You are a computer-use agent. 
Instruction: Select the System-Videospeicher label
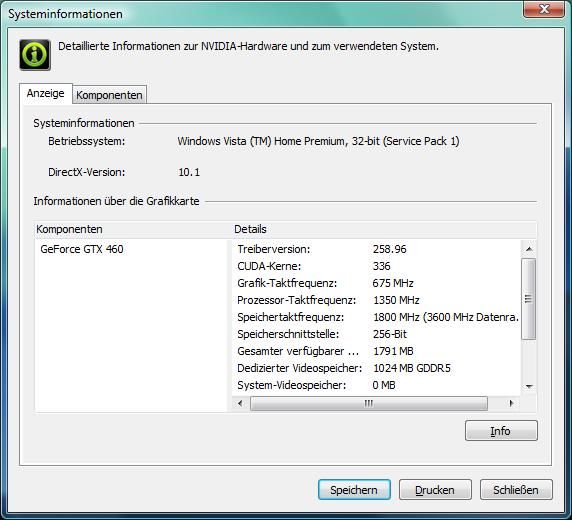tap(292, 385)
